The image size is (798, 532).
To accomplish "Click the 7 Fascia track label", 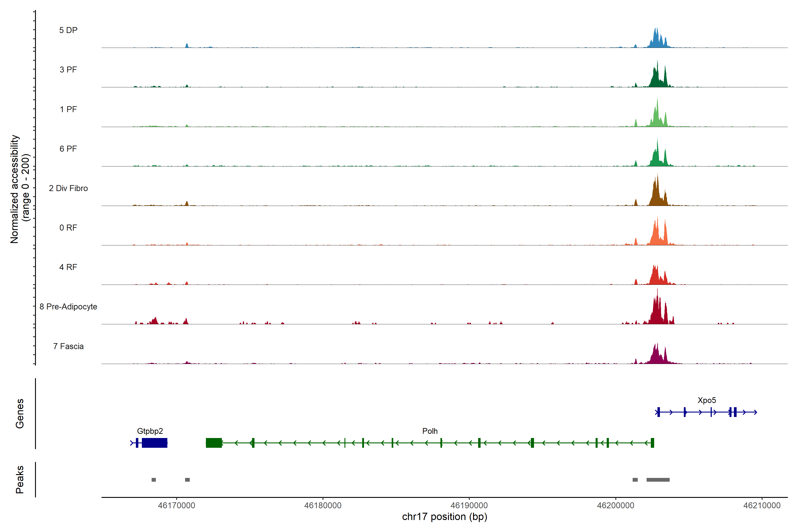I will [68, 346].
